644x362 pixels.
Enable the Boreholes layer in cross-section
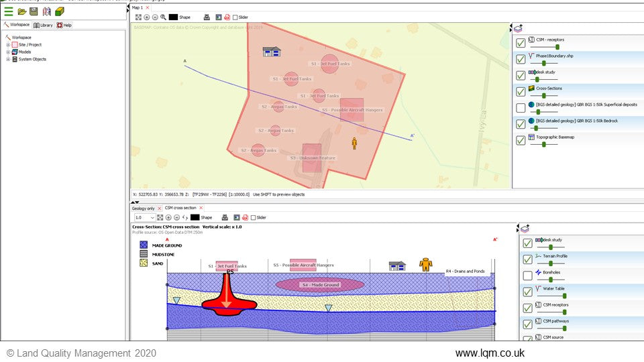tap(527, 276)
